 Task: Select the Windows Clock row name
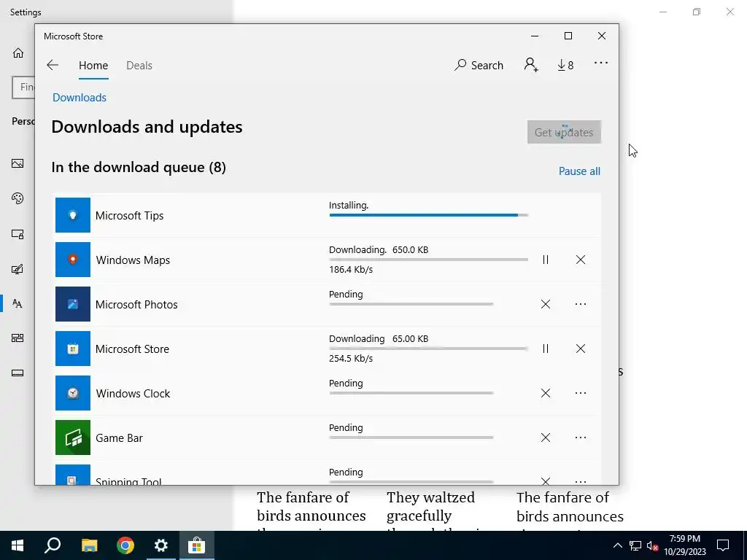tap(133, 393)
